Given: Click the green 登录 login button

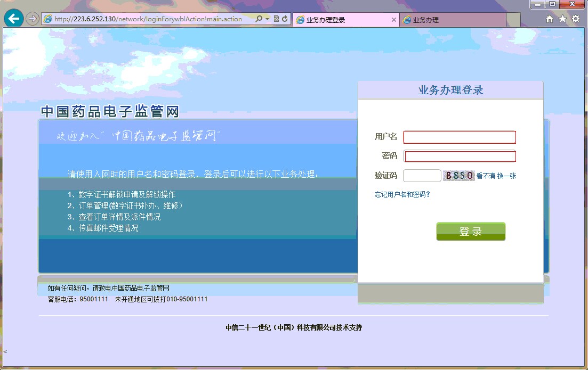Looking at the screenshot, I should (471, 232).
